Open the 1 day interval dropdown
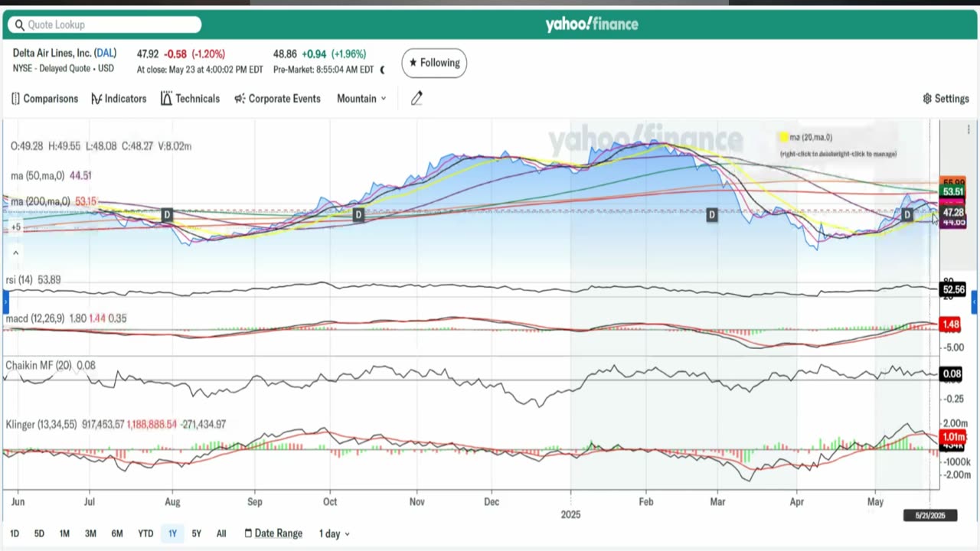 click(x=335, y=533)
